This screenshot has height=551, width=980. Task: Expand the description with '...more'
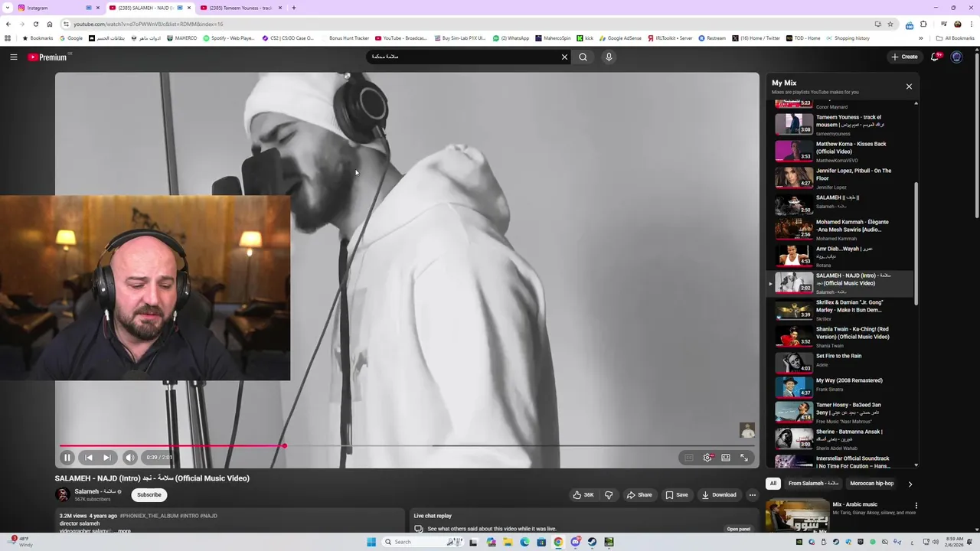[122, 531]
